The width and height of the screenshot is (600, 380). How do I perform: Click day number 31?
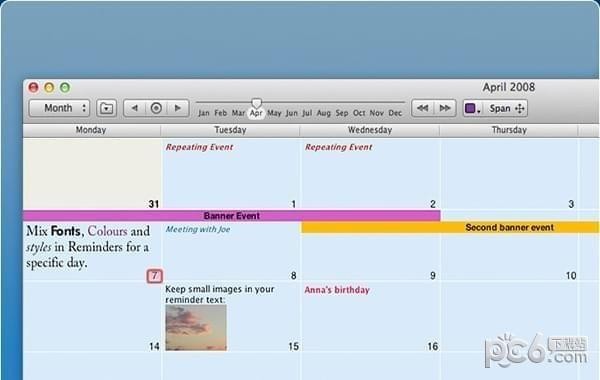click(154, 204)
